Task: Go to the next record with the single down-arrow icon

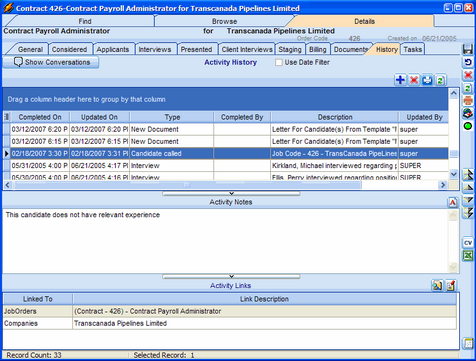Action: (x=468, y=200)
